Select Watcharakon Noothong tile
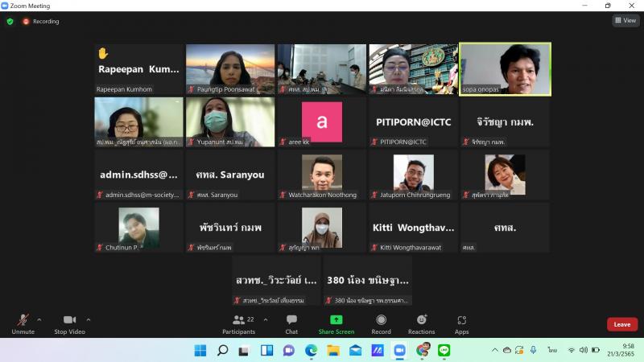Image resolution: width=644 pixels, height=362 pixels. [322, 175]
